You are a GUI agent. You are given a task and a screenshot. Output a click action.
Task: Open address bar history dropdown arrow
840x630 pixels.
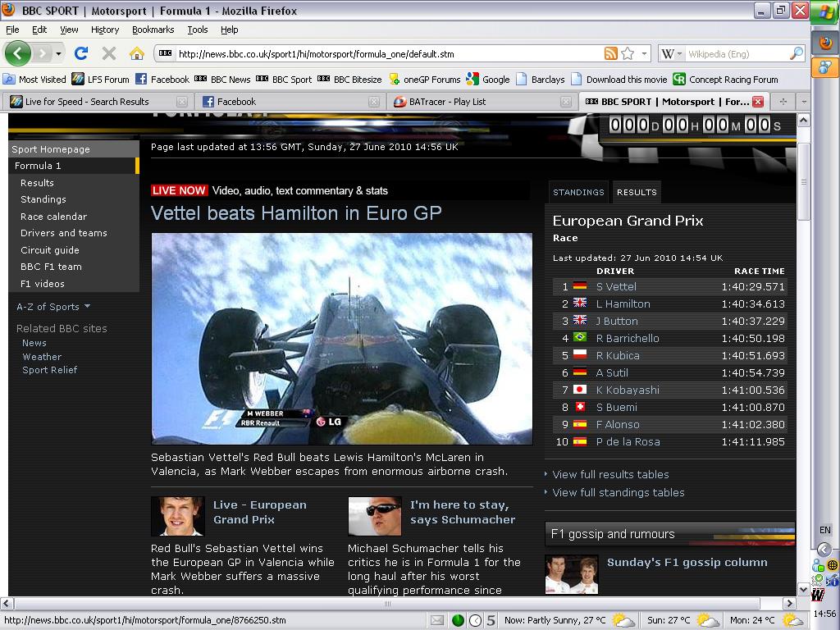coord(644,53)
